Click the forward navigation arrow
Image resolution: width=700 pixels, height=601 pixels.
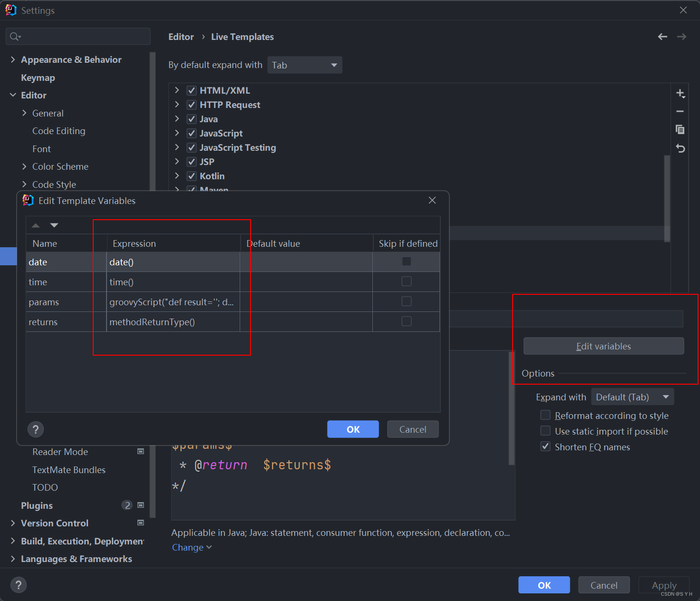coord(681,37)
